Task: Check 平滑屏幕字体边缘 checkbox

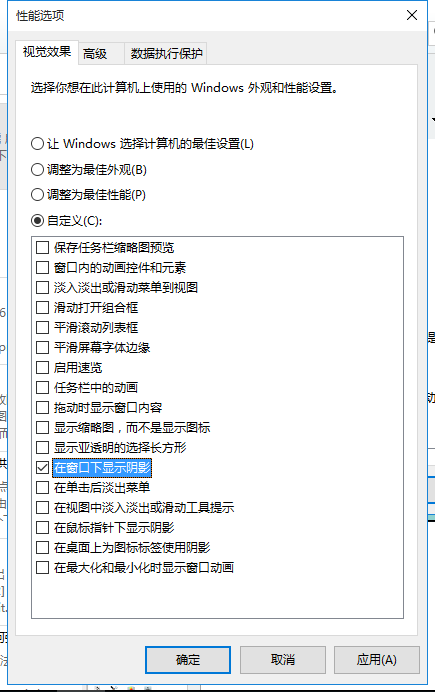Action: click(x=42, y=347)
